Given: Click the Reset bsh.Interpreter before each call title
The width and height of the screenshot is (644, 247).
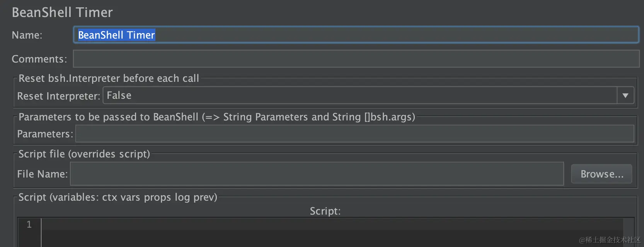Looking at the screenshot, I should pos(109,78).
